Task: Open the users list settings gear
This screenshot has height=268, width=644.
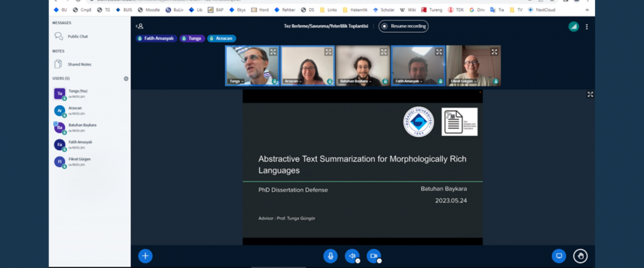Action: tap(126, 78)
